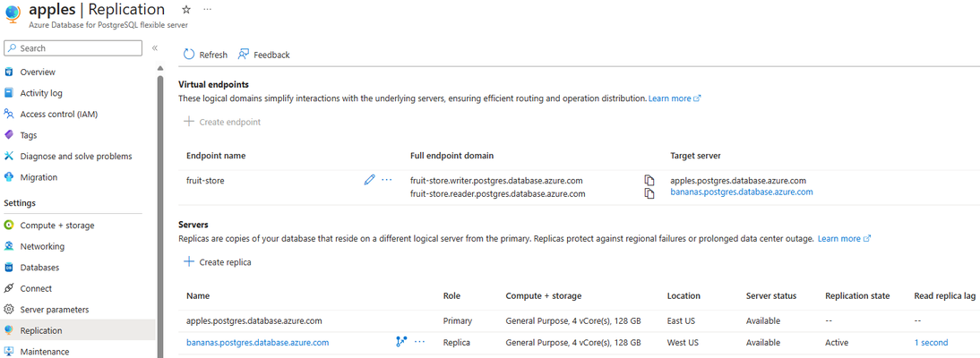Collapse the sidebar with the double chevron
The height and width of the screenshot is (358, 980).
[154, 48]
